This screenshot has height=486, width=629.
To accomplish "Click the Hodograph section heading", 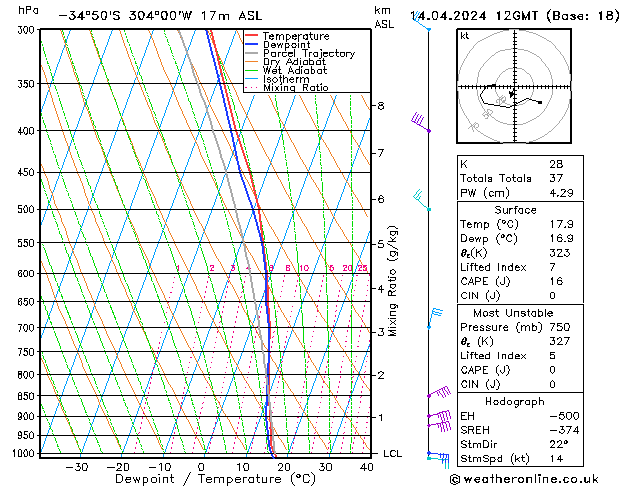I will point(515,402).
